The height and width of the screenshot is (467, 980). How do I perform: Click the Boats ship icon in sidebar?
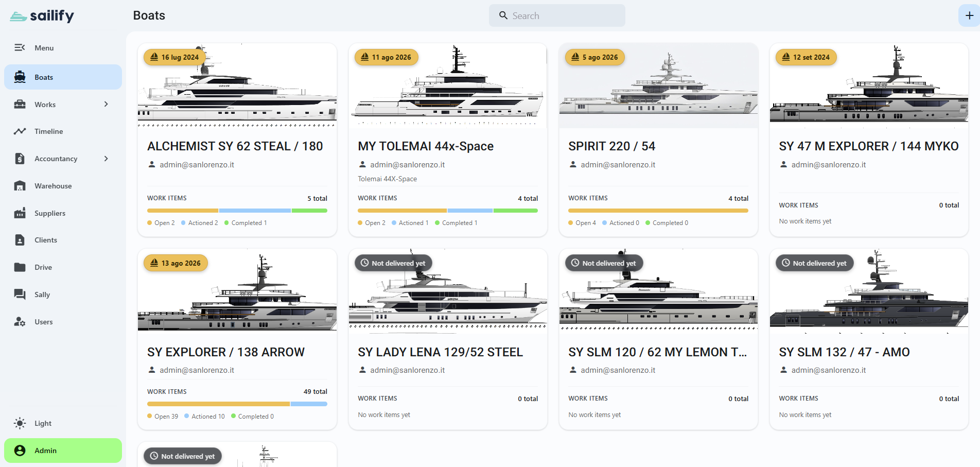(x=20, y=77)
